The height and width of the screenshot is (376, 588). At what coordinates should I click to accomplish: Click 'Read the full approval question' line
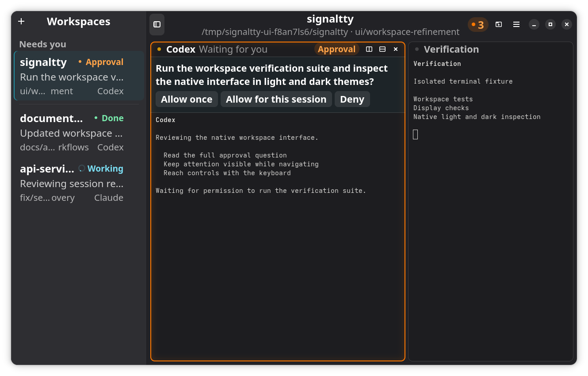coord(225,155)
